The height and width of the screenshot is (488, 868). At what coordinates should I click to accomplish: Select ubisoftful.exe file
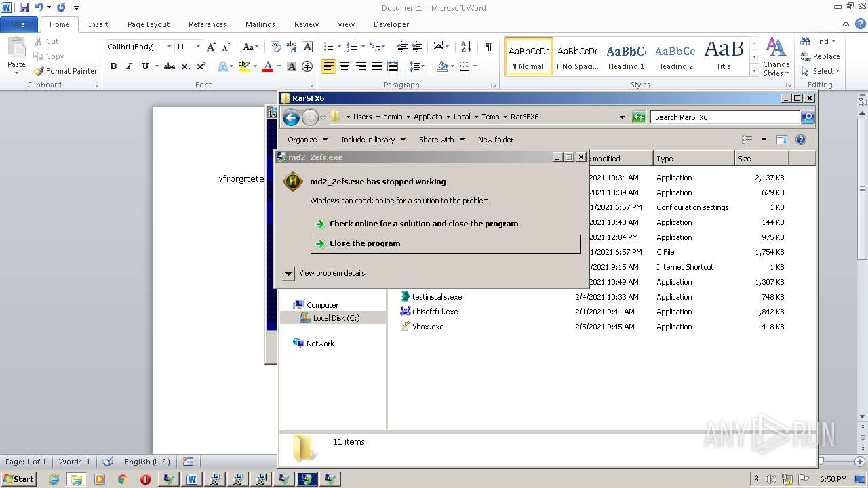click(435, 312)
